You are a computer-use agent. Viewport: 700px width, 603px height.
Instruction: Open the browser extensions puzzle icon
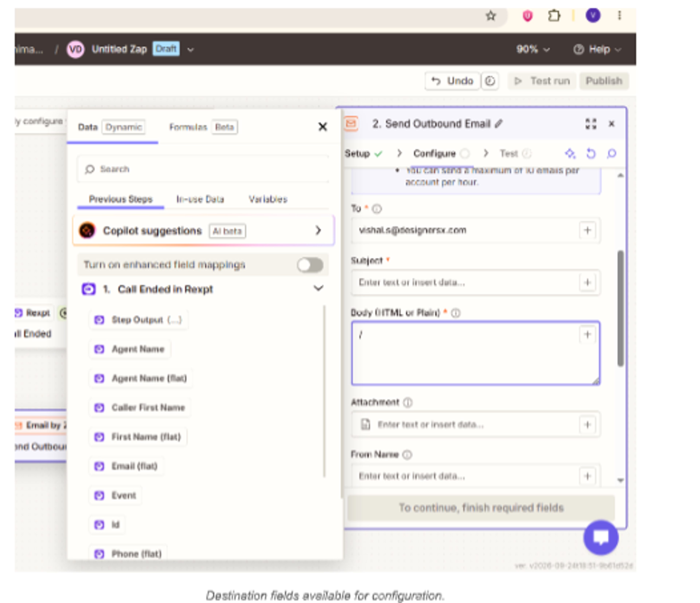click(554, 15)
